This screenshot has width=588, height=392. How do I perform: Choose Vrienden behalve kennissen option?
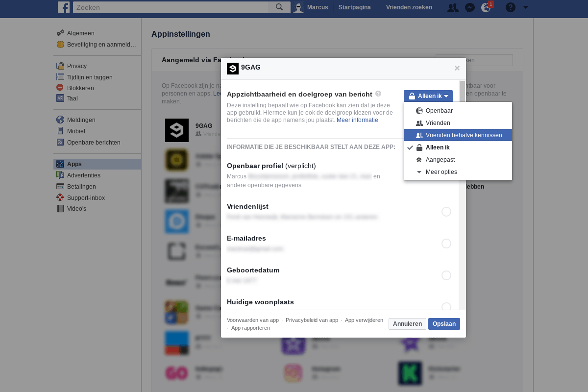coord(458,135)
